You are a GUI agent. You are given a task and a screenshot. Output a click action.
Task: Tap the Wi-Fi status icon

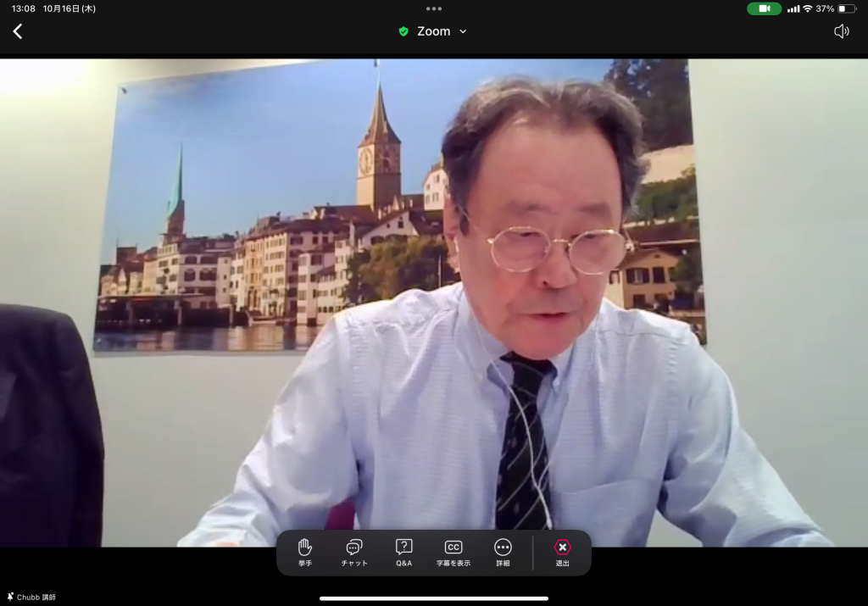[x=808, y=8]
